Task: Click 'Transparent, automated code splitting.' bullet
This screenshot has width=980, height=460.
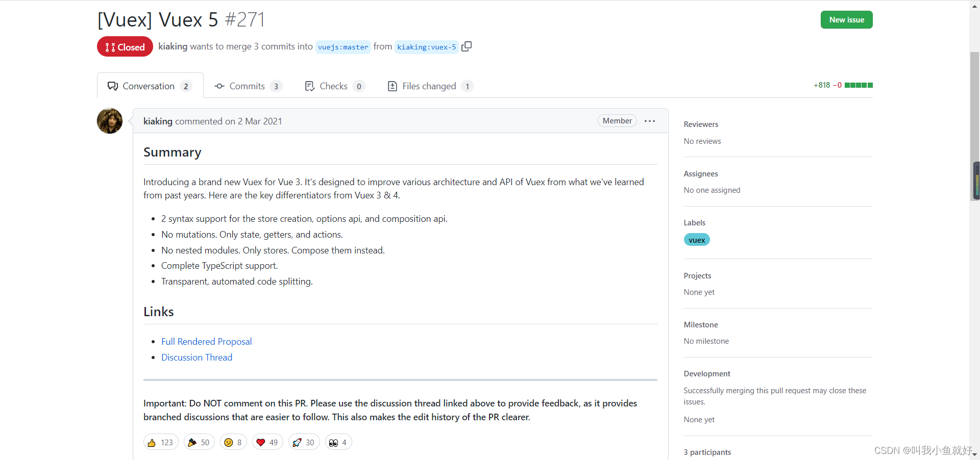Action: point(237,282)
